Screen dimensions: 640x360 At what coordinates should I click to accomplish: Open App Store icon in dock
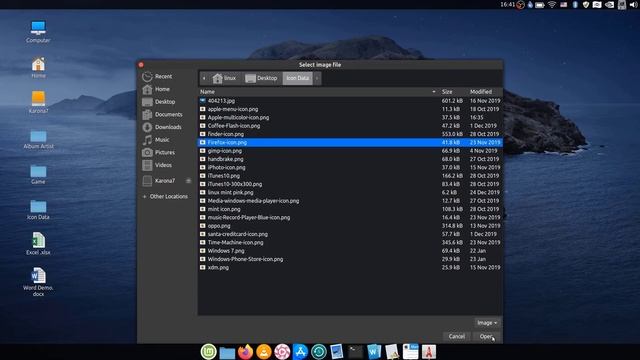(x=300, y=351)
